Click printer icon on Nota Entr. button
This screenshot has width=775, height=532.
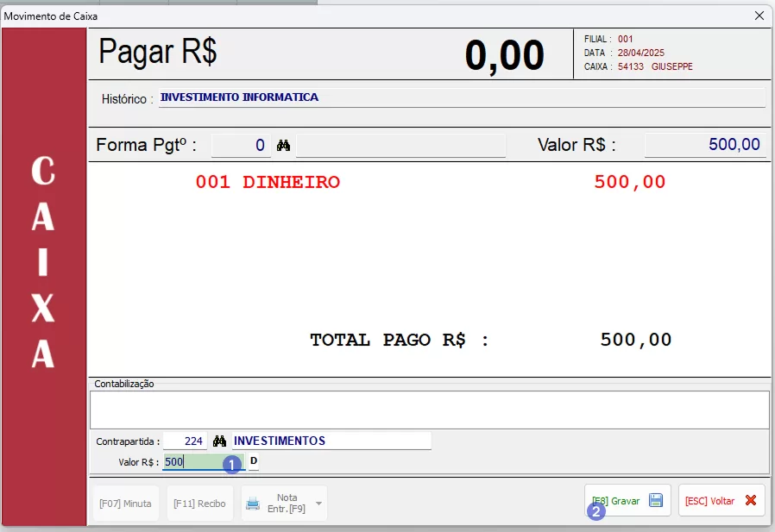tap(253, 504)
